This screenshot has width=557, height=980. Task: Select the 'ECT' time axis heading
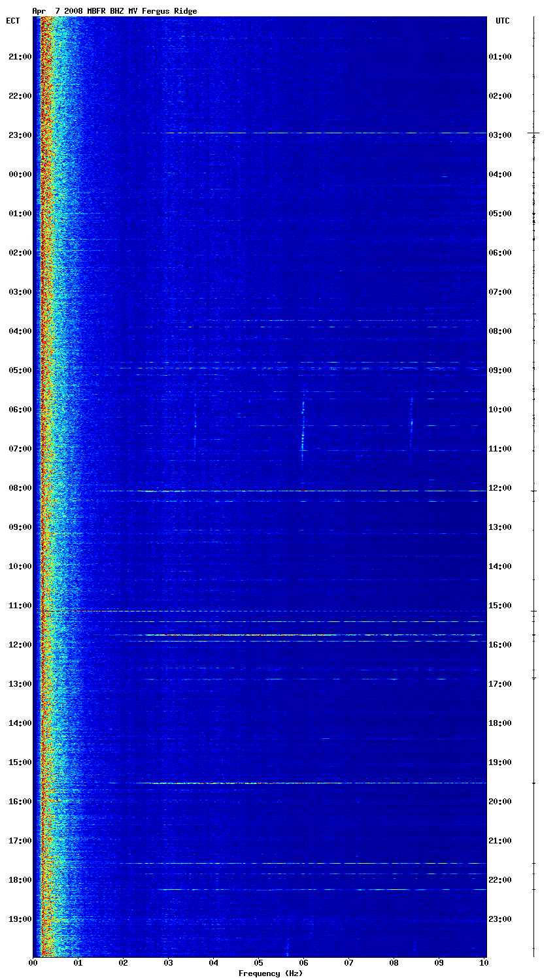coord(13,21)
